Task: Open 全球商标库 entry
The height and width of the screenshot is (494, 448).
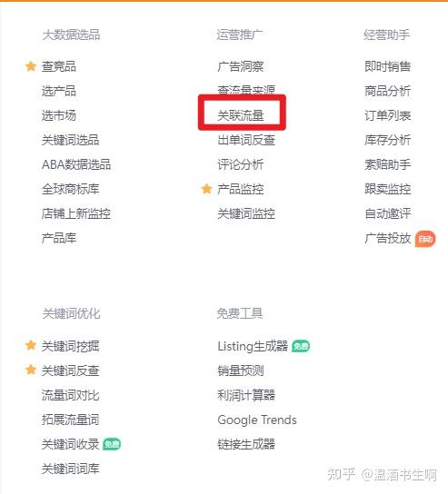Action: (x=71, y=189)
